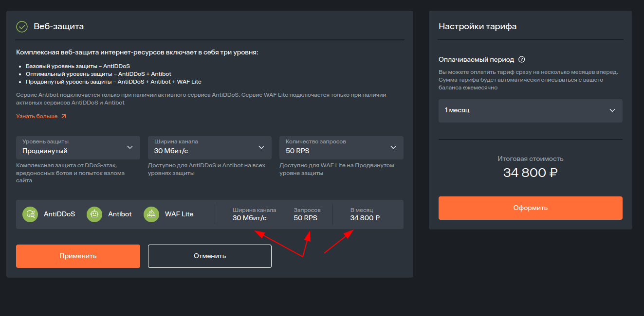
Task: Click the WAF Lite firewall icon
Action: (151, 214)
